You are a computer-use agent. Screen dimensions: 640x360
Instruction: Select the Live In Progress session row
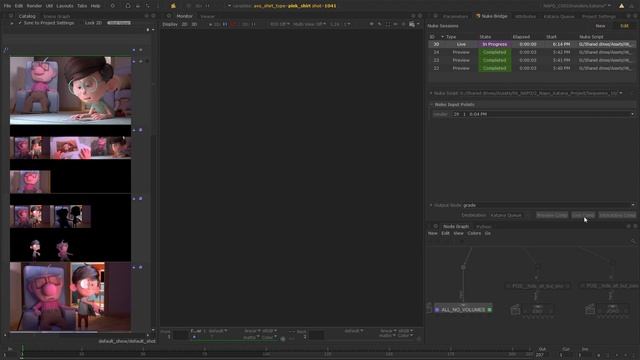click(532, 44)
